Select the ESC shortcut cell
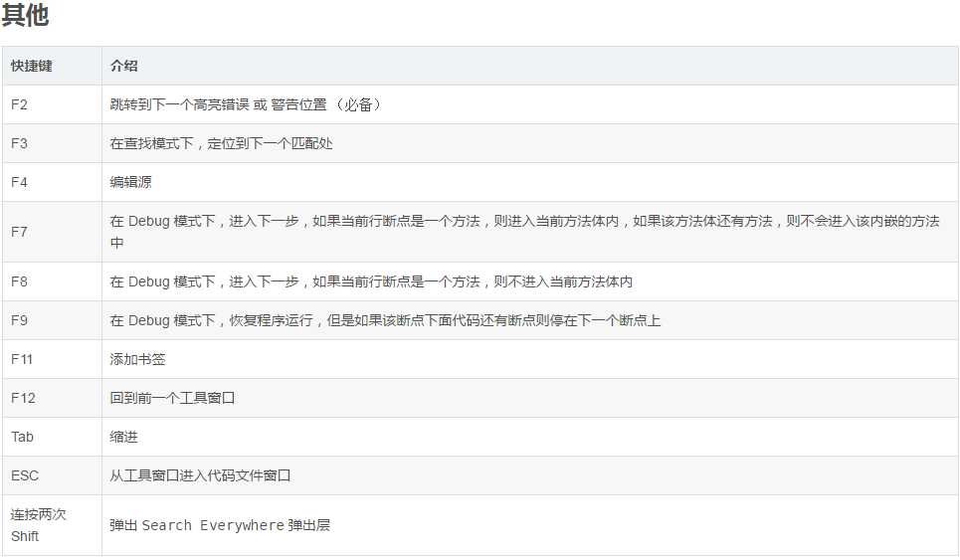Viewport: 960px width, 560px height. coord(25,475)
